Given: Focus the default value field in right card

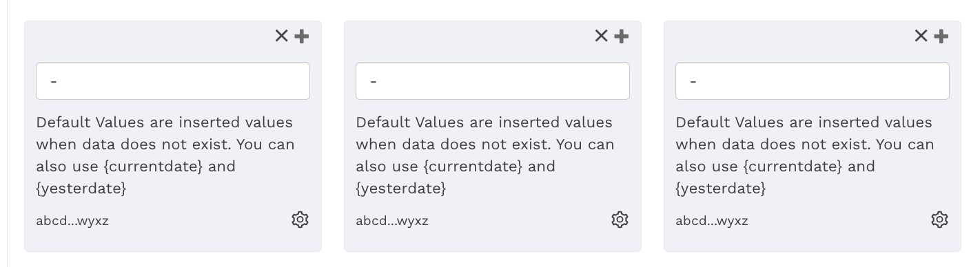Looking at the screenshot, I should [x=813, y=81].
